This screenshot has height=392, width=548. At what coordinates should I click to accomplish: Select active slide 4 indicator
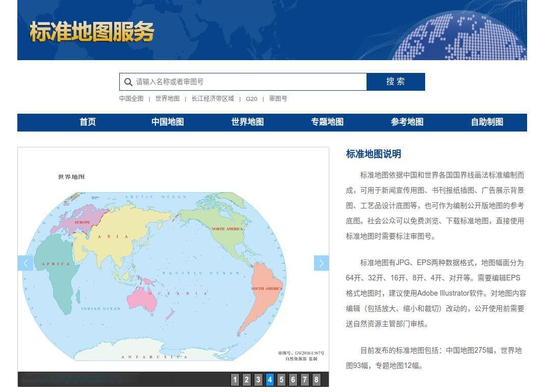270,380
